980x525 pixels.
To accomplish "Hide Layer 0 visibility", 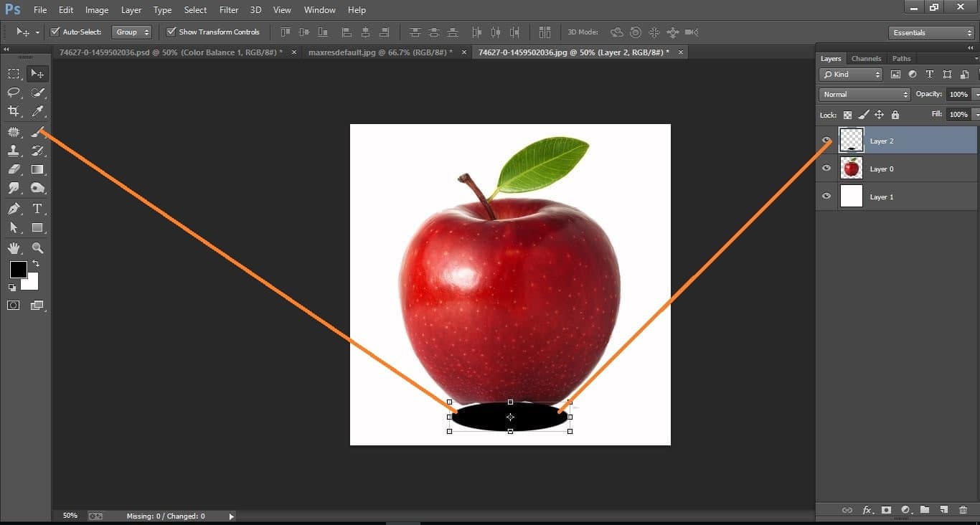I will coord(826,168).
